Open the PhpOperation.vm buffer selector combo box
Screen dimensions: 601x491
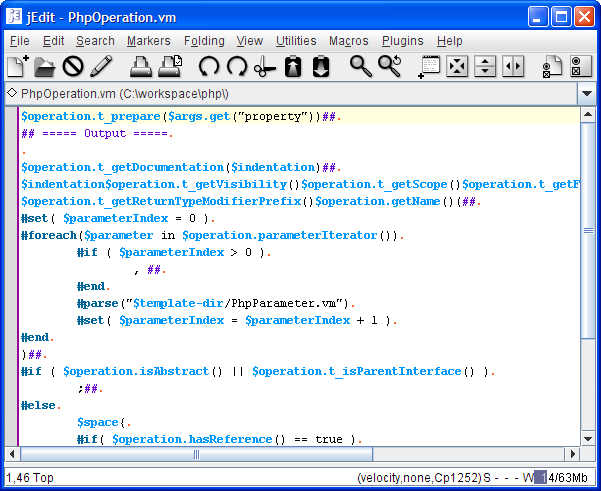click(300, 94)
